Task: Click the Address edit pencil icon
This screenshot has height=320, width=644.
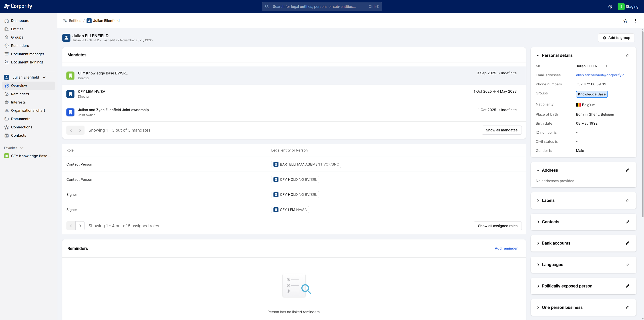Action: (x=627, y=170)
